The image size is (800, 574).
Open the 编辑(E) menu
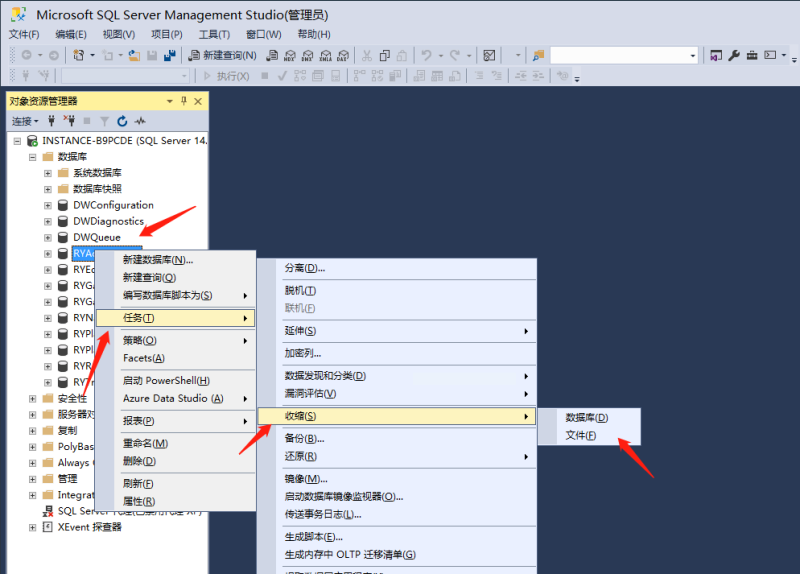pyautogui.click(x=71, y=34)
